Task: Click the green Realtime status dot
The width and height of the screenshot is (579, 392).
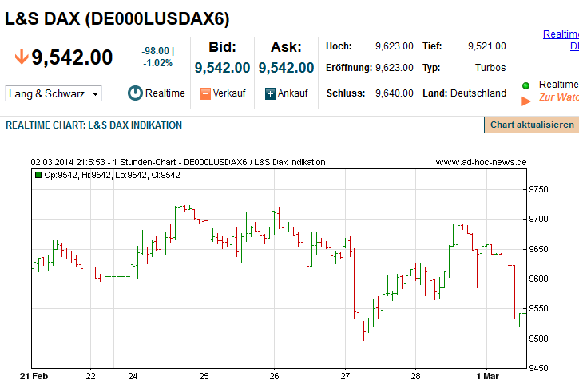Action: 525,85
